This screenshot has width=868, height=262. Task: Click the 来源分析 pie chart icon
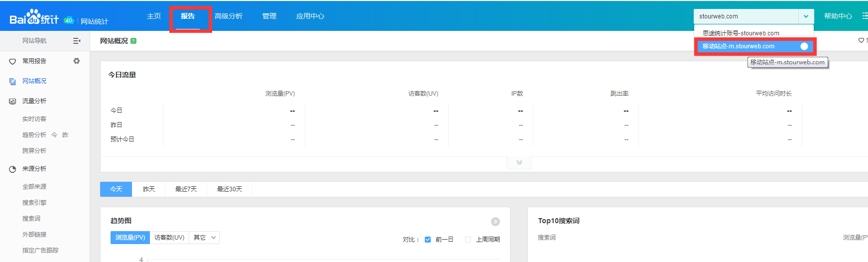coord(12,169)
